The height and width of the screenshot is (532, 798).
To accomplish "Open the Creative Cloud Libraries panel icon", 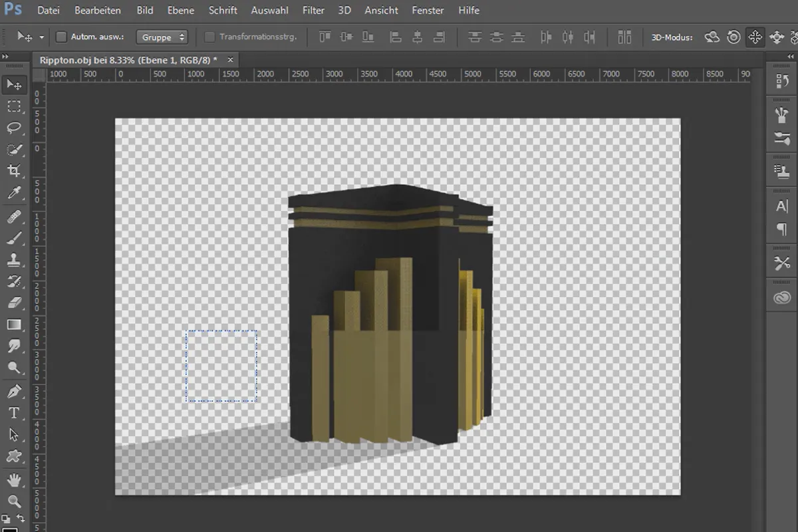I will click(782, 299).
